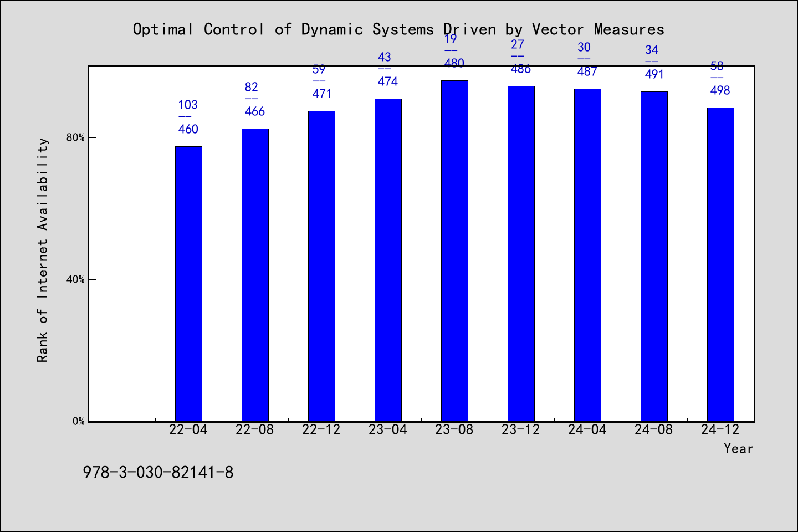Click the x-axis label 22-12
Image resolution: width=798 pixels, height=532 pixels.
coord(321,429)
